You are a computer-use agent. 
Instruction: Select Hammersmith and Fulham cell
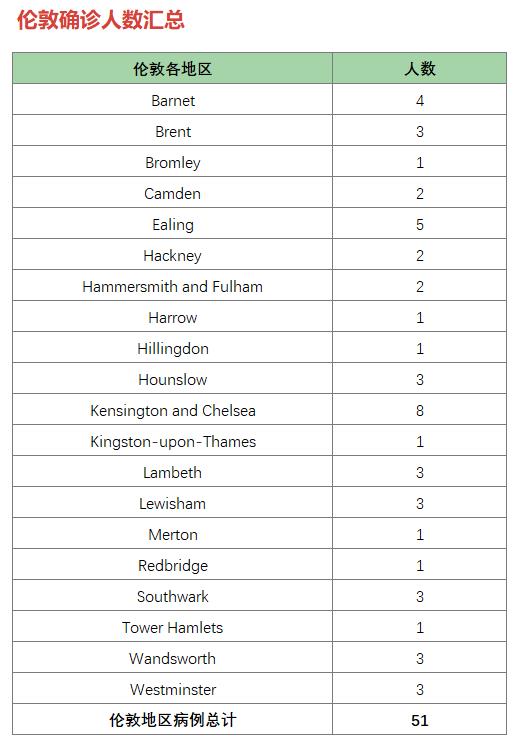pyautogui.click(x=173, y=286)
